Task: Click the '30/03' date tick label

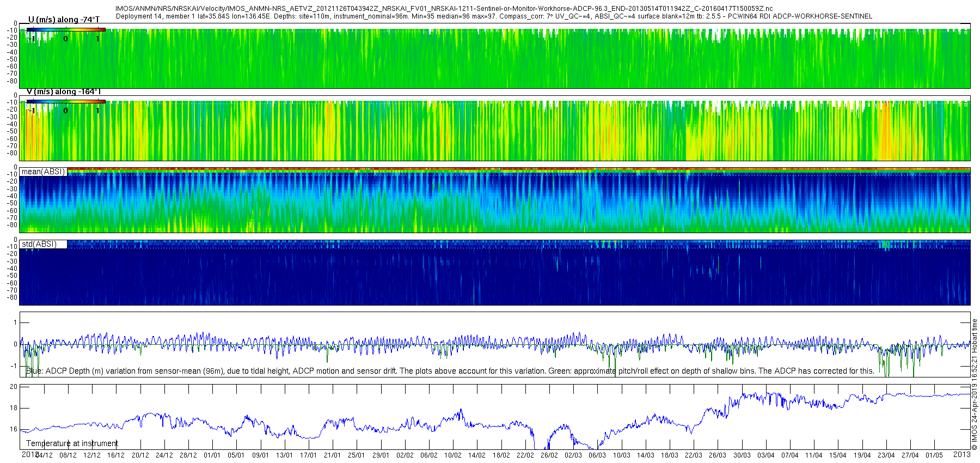Action: tap(742, 455)
